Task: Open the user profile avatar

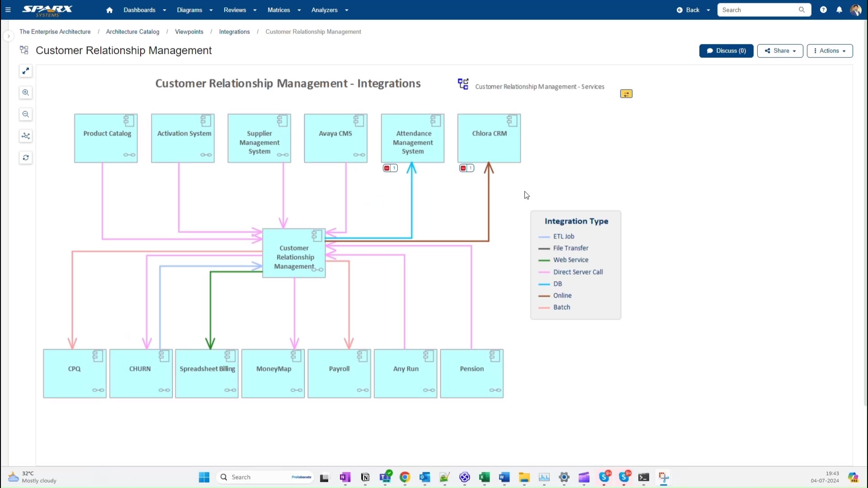Action: click(855, 10)
